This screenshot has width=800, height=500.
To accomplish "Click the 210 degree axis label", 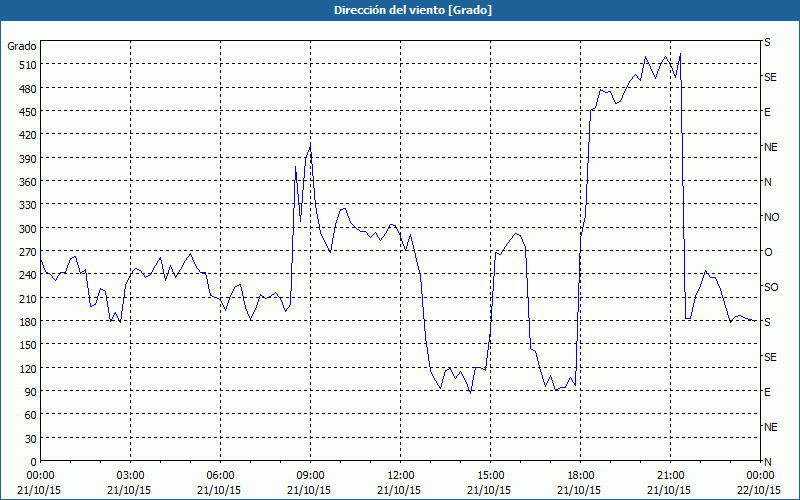I will coord(28,298).
